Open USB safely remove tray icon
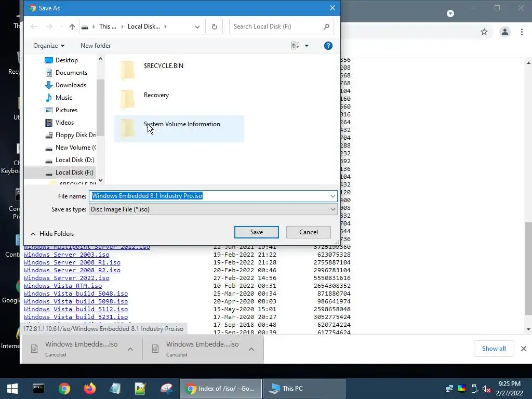 [474, 389]
